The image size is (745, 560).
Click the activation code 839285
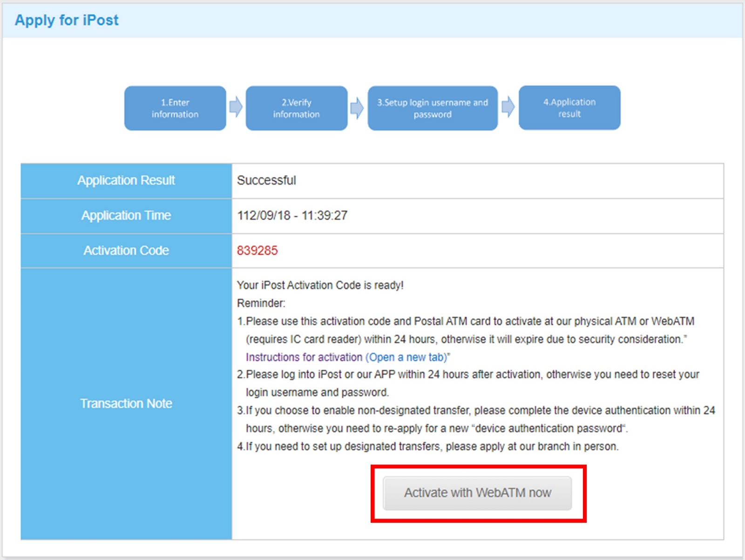pyautogui.click(x=257, y=250)
